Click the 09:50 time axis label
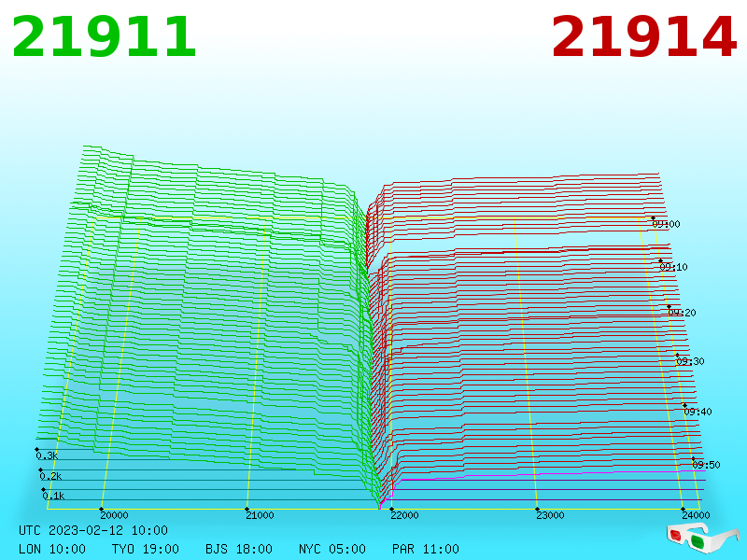Viewport: 747px width, 560px height. pyautogui.click(x=706, y=465)
